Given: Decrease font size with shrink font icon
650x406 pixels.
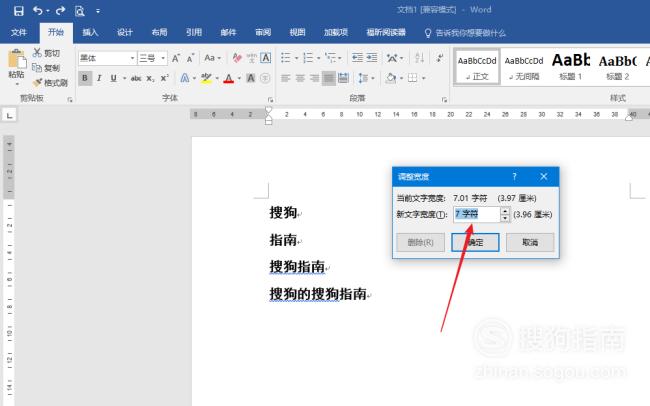Looking at the screenshot, I should click(190, 58).
